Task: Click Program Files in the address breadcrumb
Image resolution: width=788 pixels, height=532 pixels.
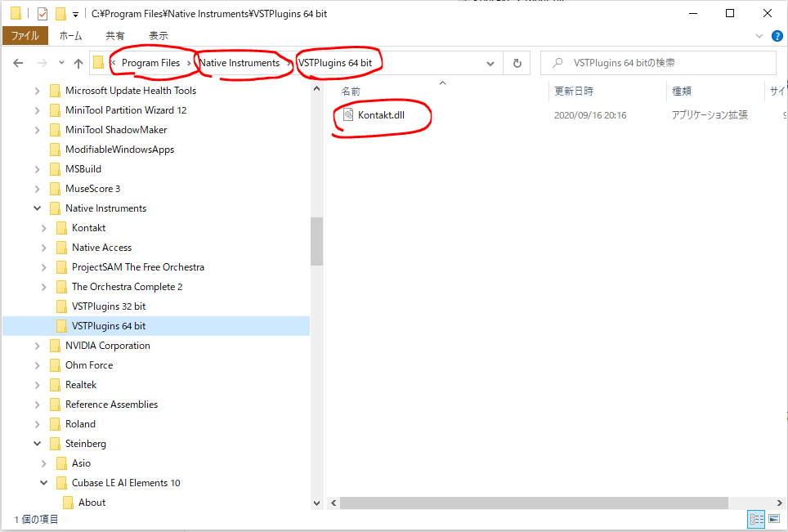Action: click(x=150, y=63)
